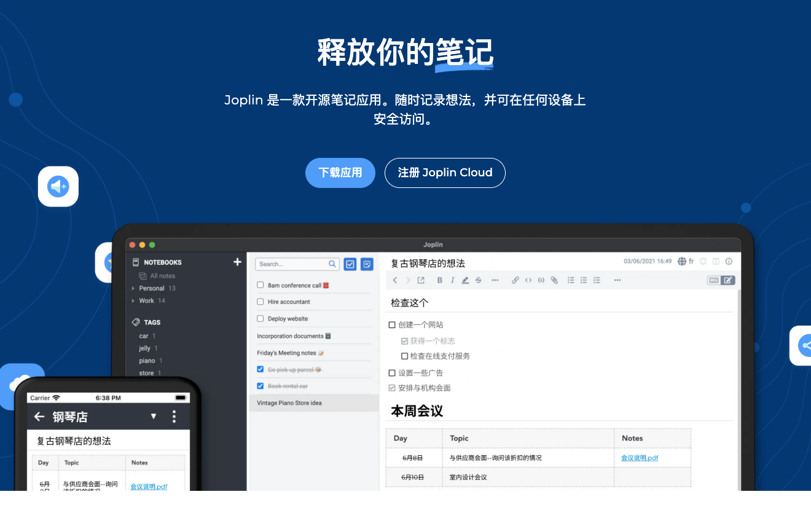Image resolution: width=811 pixels, height=532 pixels.
Task: Select the Vintage Piano Store idea note
Action: (313, 403)
